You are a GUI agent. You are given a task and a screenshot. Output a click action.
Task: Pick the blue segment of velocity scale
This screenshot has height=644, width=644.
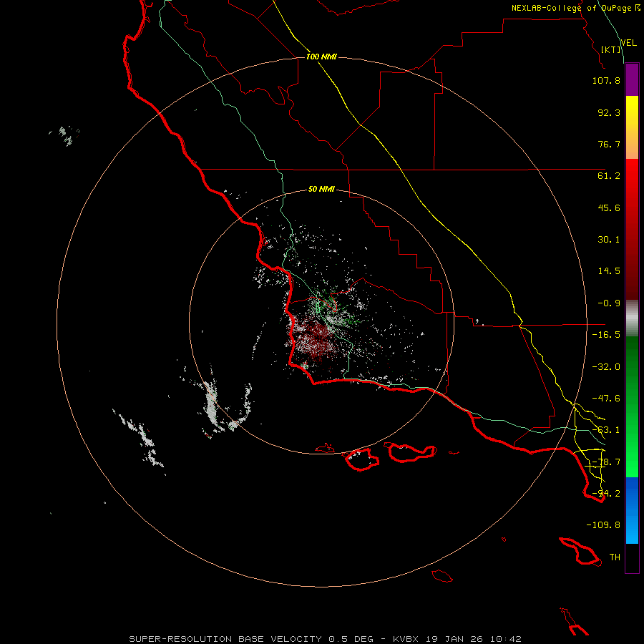tap(632, 510)
